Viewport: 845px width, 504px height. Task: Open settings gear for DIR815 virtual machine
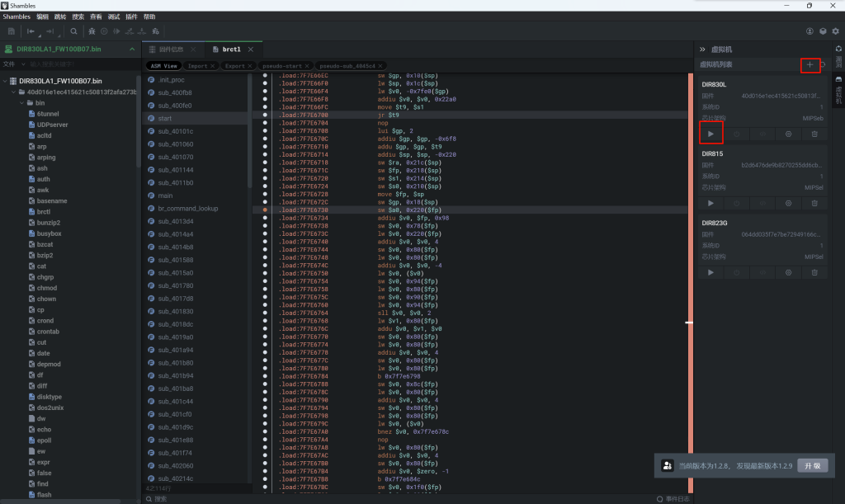click(x=788, y=203)
